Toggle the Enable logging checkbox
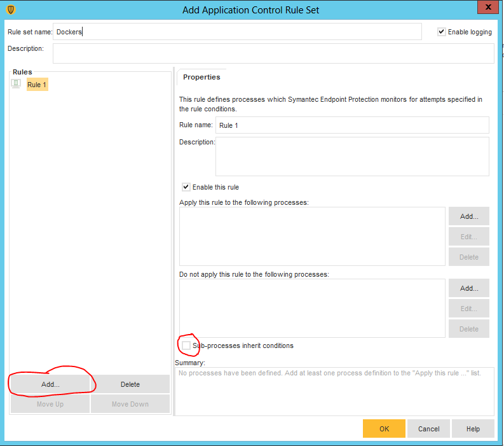The width and height of the screenshot is (504, 446). 441,32
